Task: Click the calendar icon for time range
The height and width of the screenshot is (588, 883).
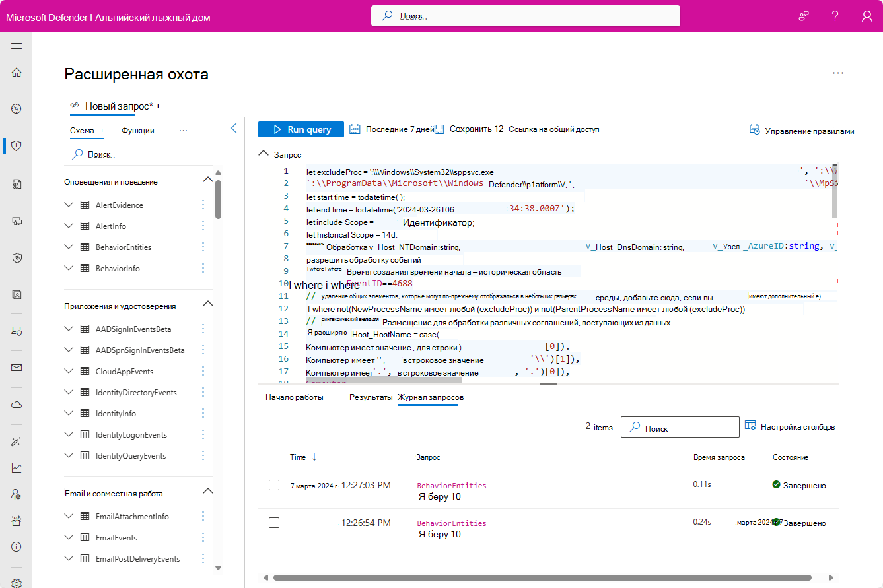Action: point(355,129)
